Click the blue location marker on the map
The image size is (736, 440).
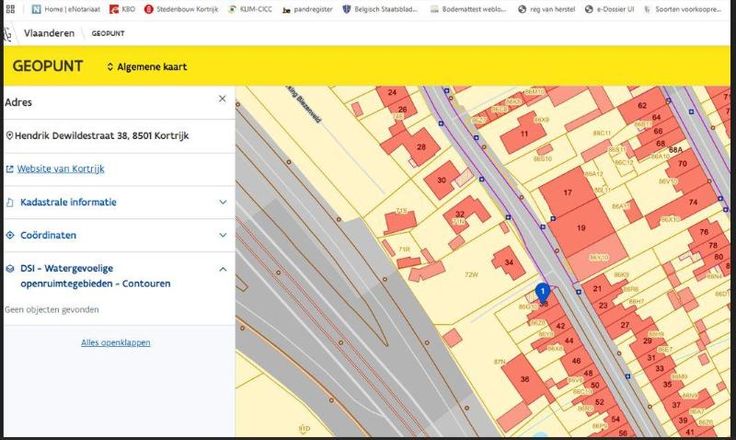542,292
